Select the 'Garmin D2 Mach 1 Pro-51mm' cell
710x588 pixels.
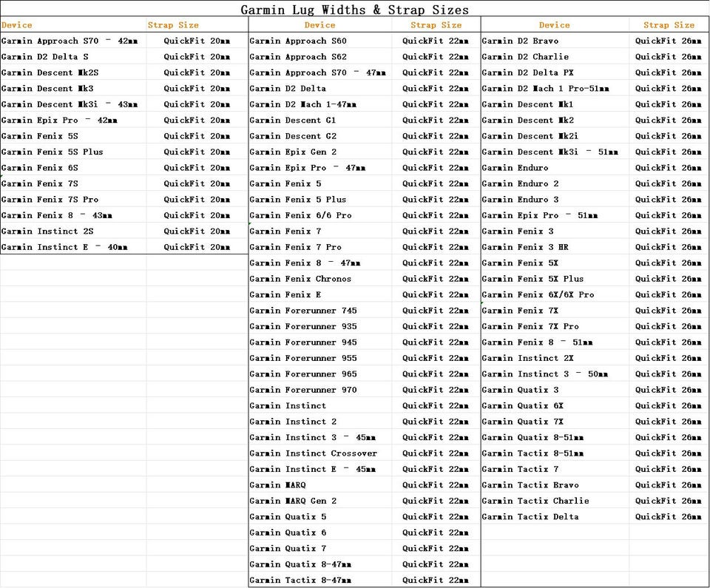tap(555, 88)
